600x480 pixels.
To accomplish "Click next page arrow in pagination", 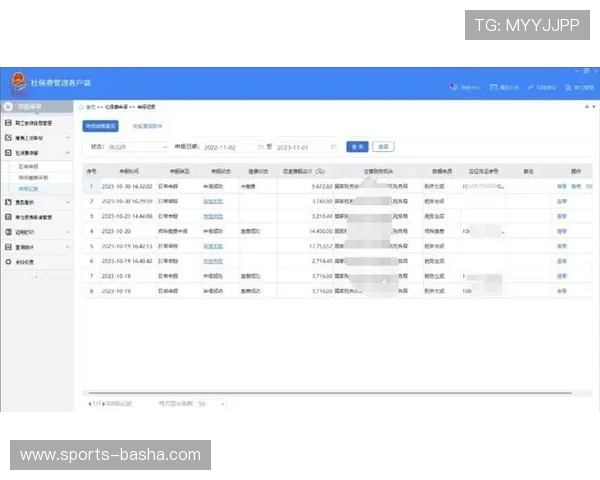I will click(x=103, y=403).
